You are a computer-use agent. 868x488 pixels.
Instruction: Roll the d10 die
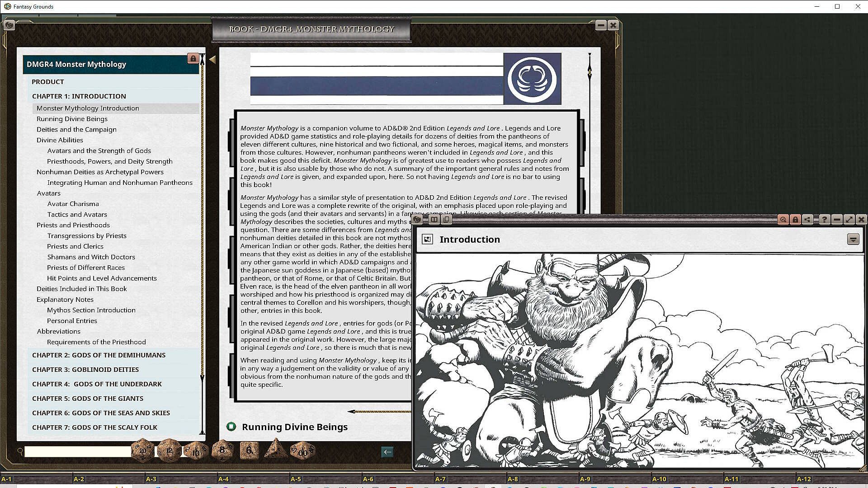pyautogui.click(x=196, y=451)
